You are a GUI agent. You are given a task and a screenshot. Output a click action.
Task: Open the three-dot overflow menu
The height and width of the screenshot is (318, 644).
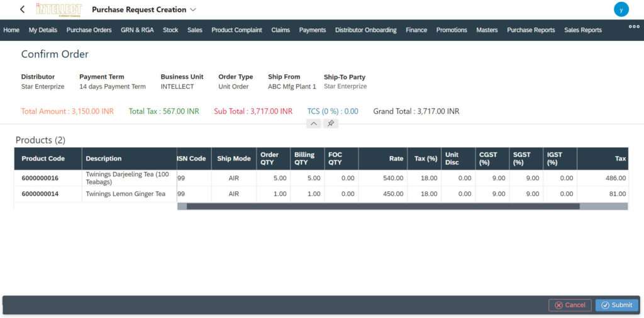point(634,26)
